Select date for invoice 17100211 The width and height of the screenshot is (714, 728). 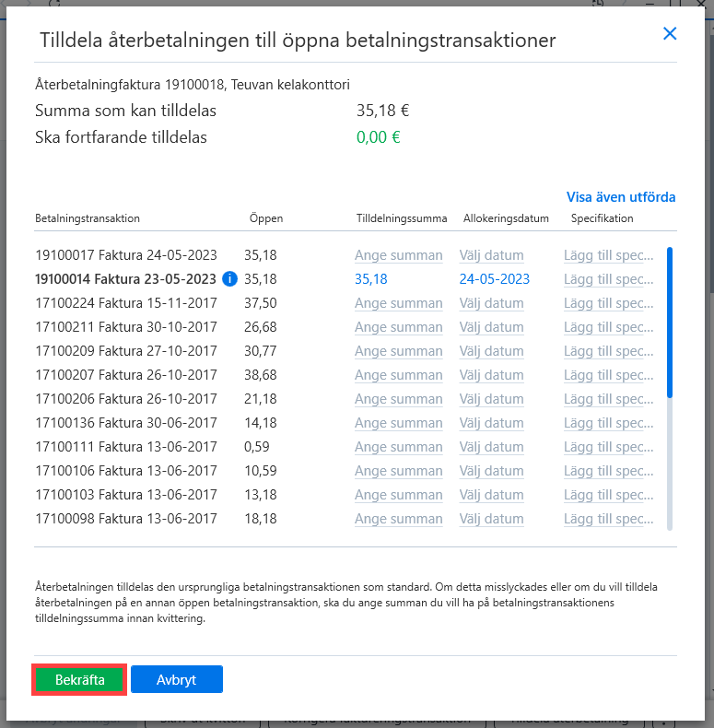491,327
